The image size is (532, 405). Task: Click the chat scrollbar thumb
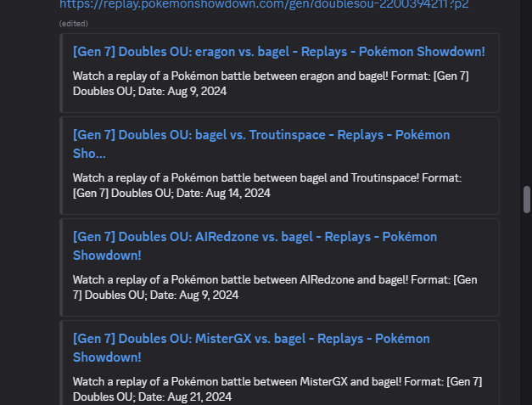(x=527, y=200)
